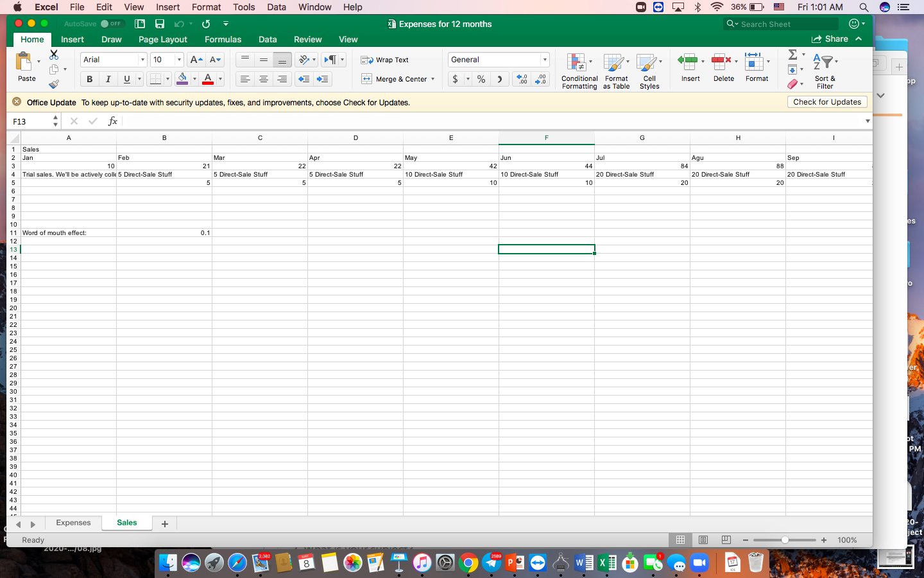The image size is (924, 578).
Task: Click the Share button
Action: (832, 39)
